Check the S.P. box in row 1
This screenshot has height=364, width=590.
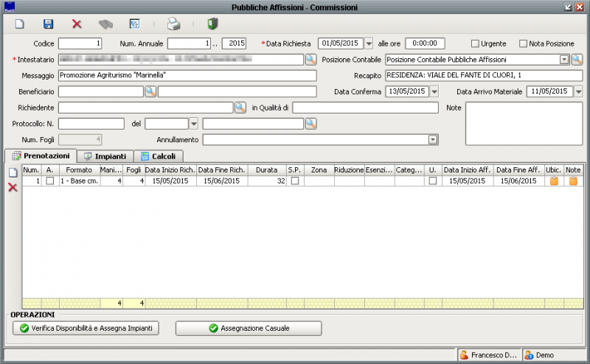click(x=295, y=181)
